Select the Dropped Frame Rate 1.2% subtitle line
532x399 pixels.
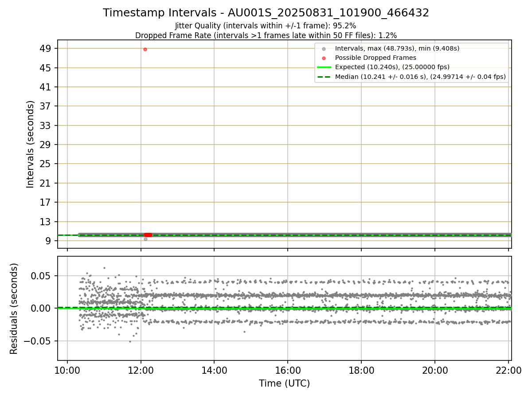[x=266, y=35]
